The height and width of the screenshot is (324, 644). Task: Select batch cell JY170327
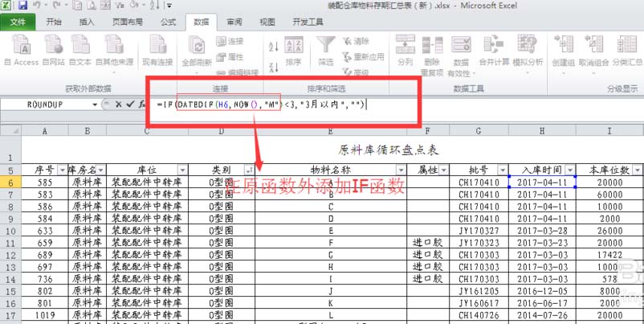pyautogui.click(x=479, y=231)
